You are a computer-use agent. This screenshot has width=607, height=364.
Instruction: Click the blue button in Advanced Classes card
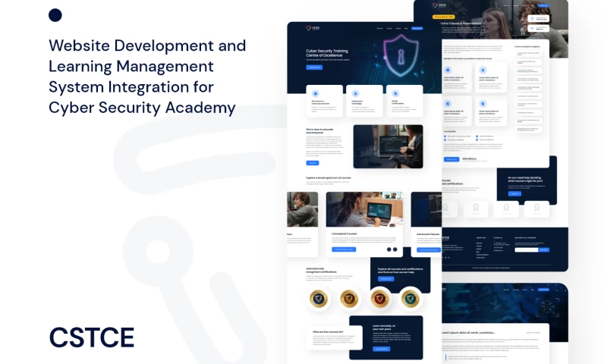[429, 250]
